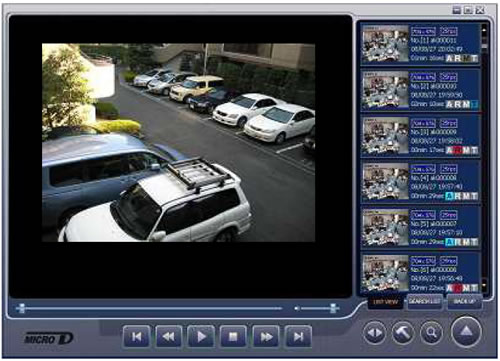This screenshot has width=500, height=361.
Task: Switch to the Search List tab
Action: tap(424, 301)
